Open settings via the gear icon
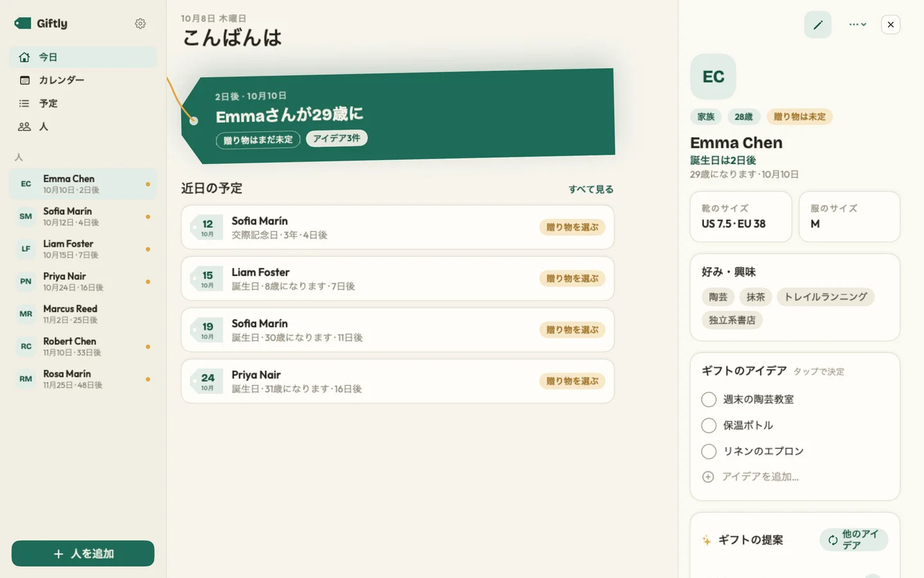This screenshot has height=578, width=924. (141, 24)
